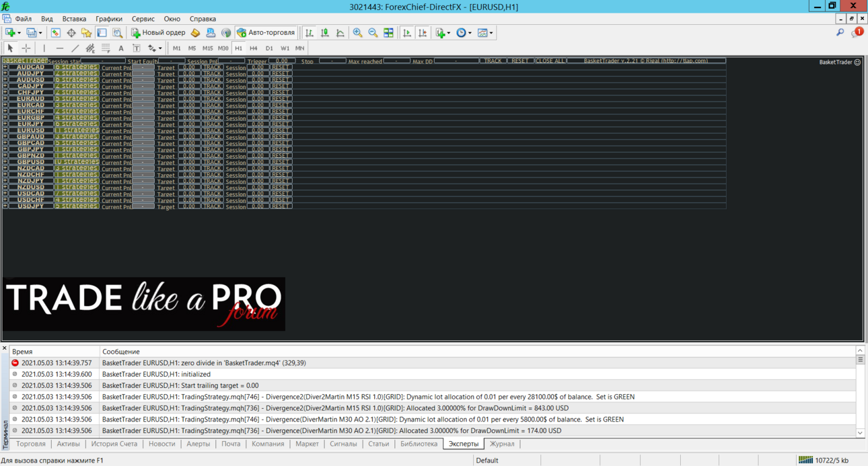Switch chart to line chart
Viewport: 868px width, 466px height.
[x=340, y=32]
